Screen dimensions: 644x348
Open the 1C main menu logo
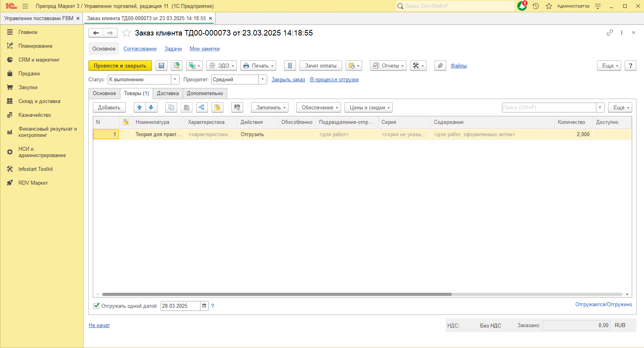(x=11, y=6)
